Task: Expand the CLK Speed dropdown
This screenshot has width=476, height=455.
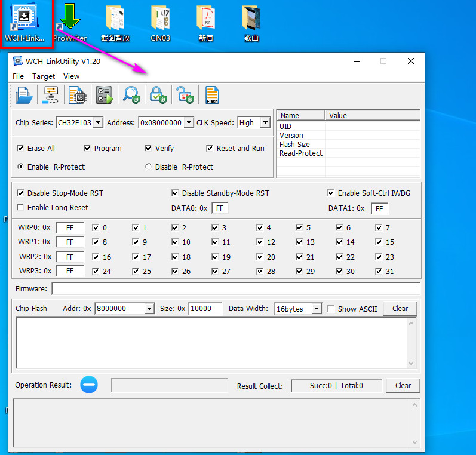Action: [266, 122]
